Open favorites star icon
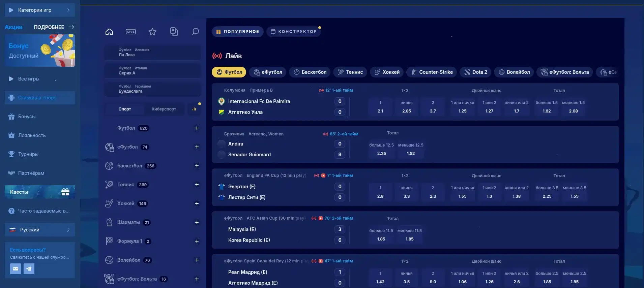Screen dimensions: 644x288 pyautogui.click(x=152, y=32)
